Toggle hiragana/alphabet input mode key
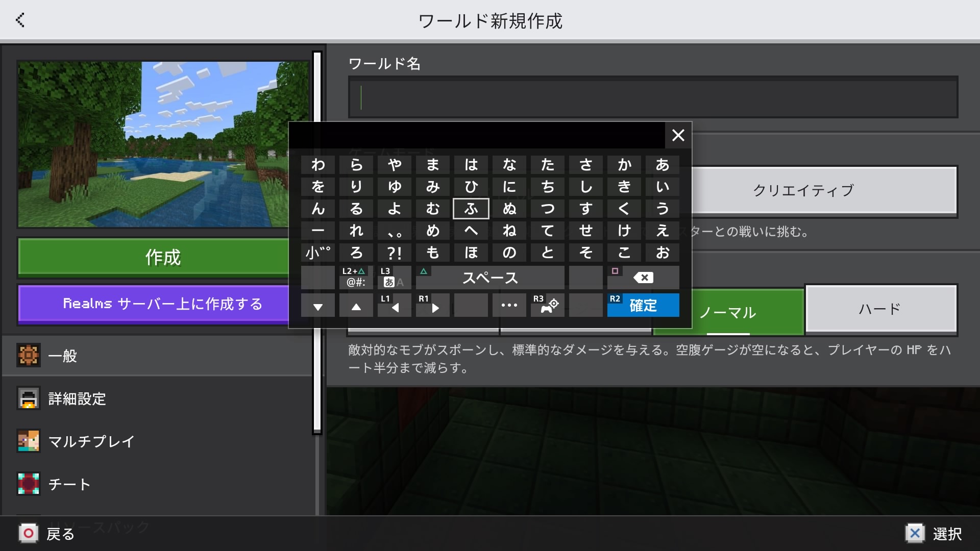The height and width of the screenshot is (551, 980). coord(394,278)
